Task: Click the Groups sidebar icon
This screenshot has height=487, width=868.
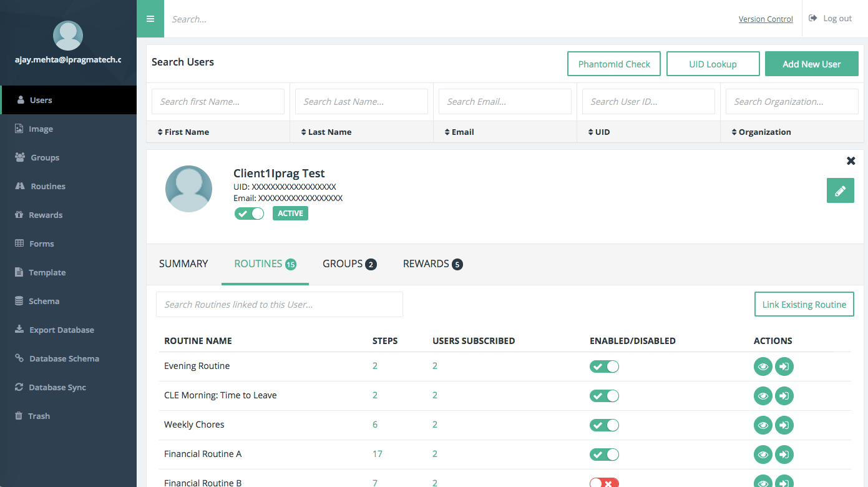Action: click(20, 157)
